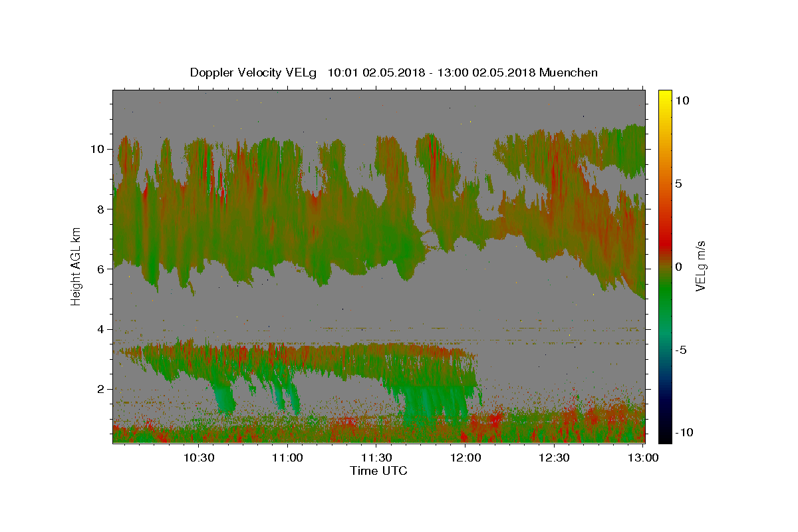Click the 10:30 time tick label
Image resolution: width=798 pixels, height=532 pixels.
[x=198, y=458]
